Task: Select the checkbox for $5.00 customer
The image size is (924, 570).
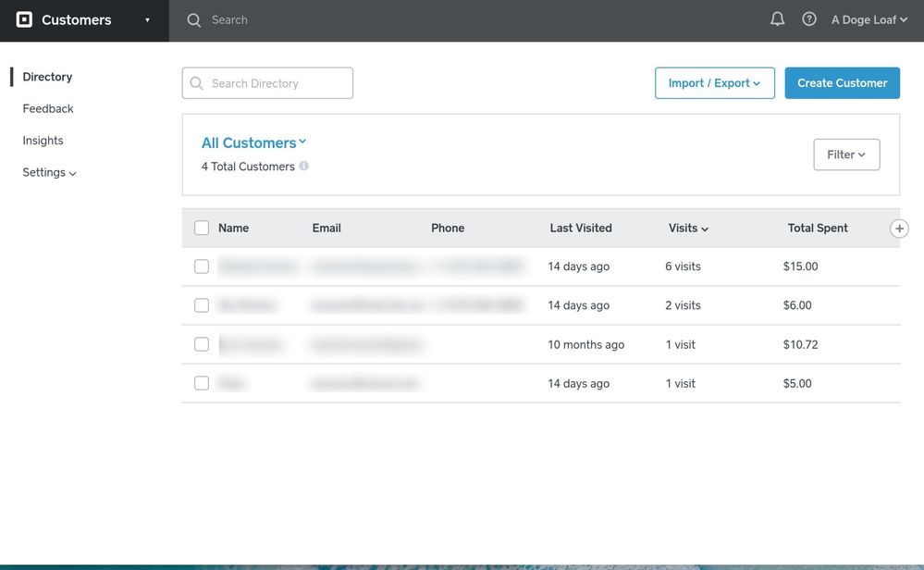Action: 202,383
